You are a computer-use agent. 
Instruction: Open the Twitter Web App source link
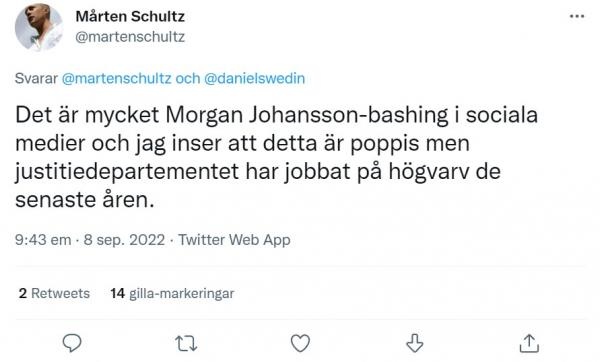pos(235,240)
